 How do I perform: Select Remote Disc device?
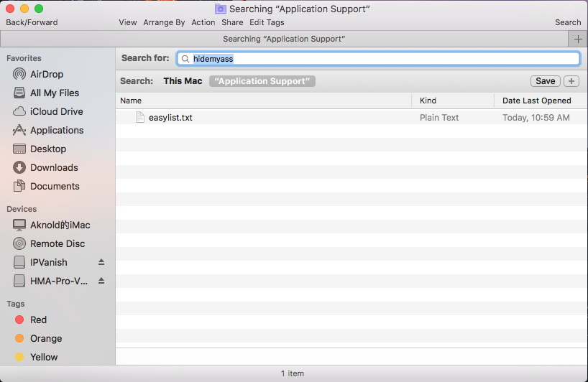pos(58,243)
